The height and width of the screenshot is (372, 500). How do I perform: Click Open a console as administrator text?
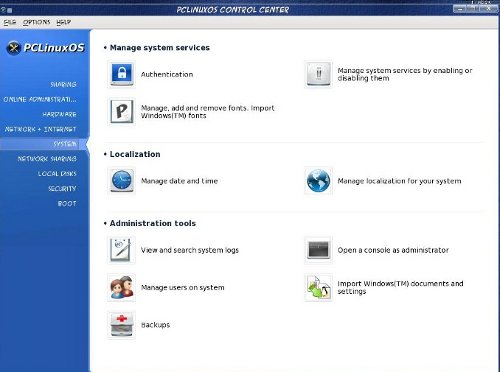point(393,250)
